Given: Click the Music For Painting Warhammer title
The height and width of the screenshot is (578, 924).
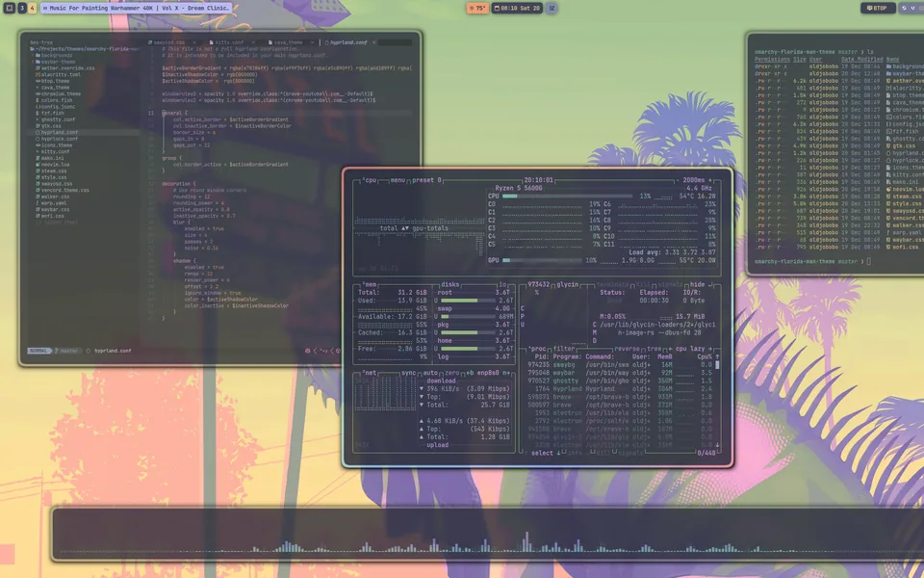Looking at the screenshot, I should click(x=136, y=9).
